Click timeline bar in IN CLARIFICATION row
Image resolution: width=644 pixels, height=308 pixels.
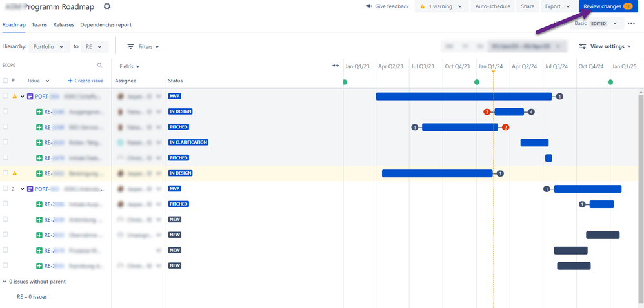pos(534,142)
